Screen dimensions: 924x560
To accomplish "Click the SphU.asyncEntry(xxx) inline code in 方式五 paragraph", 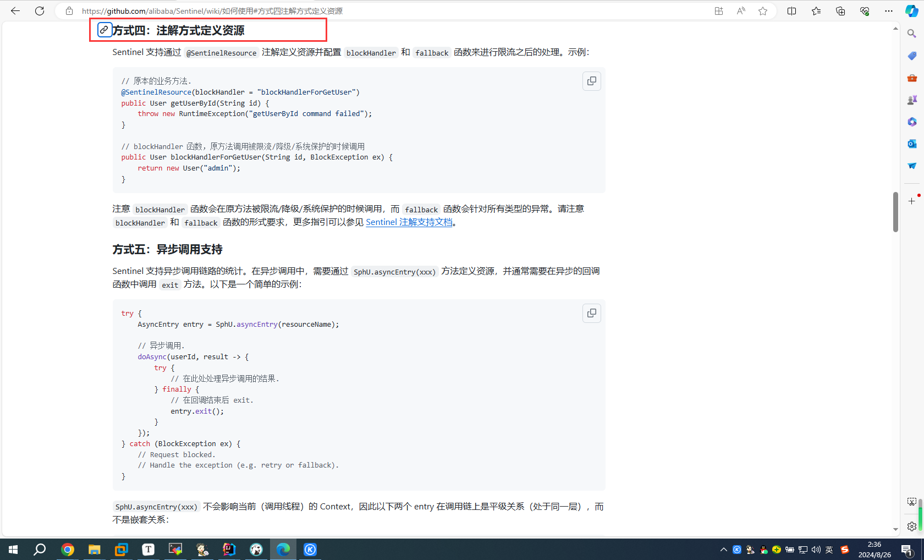I will 394,272.
